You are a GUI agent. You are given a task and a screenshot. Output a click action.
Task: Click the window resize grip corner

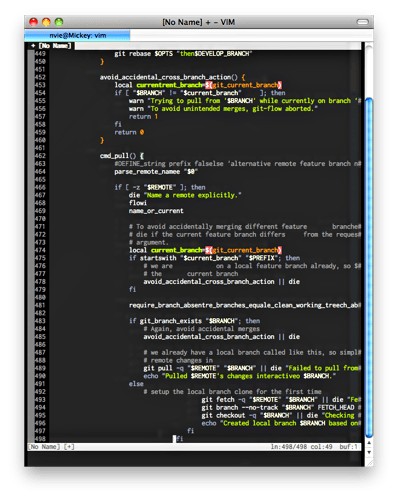[x=369, y=462]
